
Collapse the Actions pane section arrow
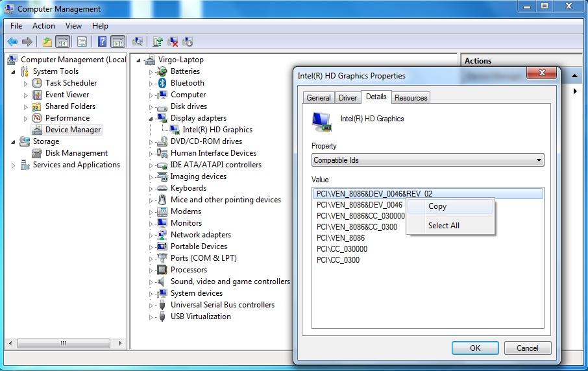click(574, 76)
